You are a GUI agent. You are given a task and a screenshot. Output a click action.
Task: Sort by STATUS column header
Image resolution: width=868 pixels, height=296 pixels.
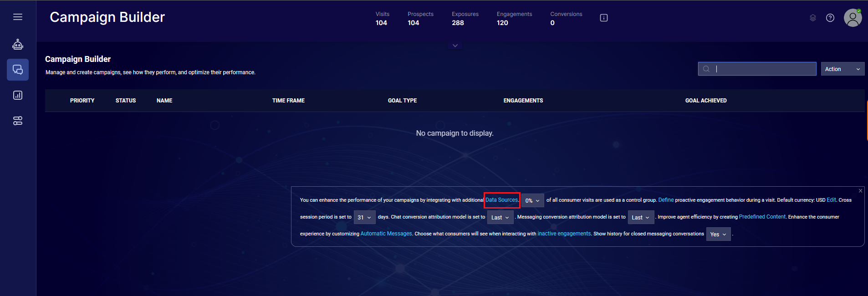click(x=126, y=101)
